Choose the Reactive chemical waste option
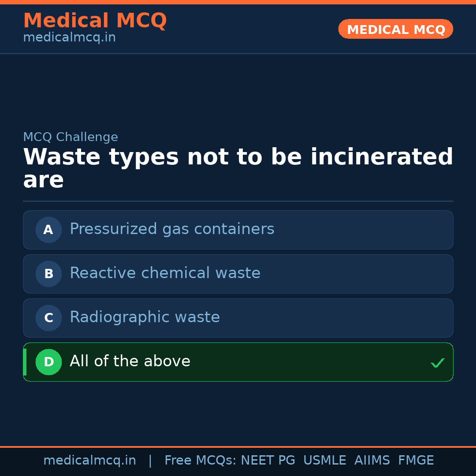Viewport: 476px width, 476px height. click(x=165, y=273)
